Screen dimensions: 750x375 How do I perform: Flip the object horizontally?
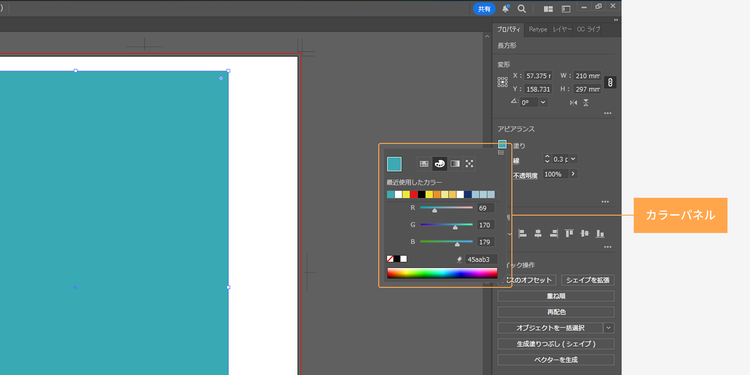tap(574, 102)
